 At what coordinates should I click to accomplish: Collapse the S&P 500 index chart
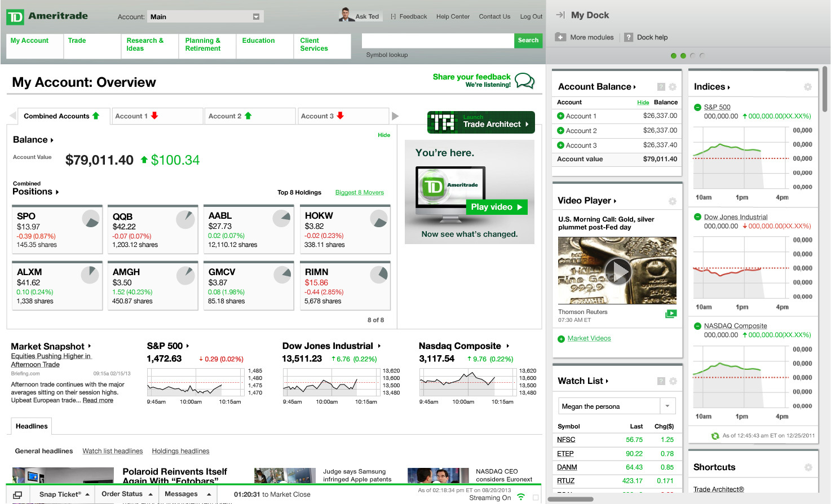[697, 107]
